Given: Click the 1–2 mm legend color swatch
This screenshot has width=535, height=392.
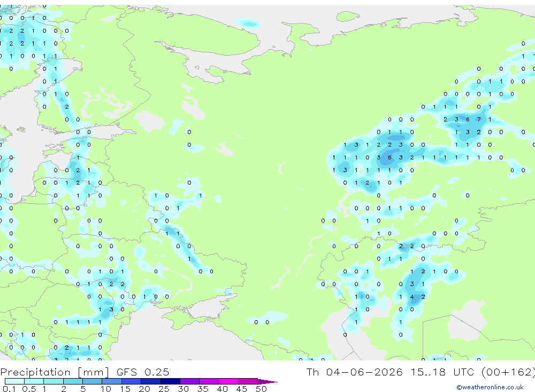Looking at the screenshot, I should (53, 381).
